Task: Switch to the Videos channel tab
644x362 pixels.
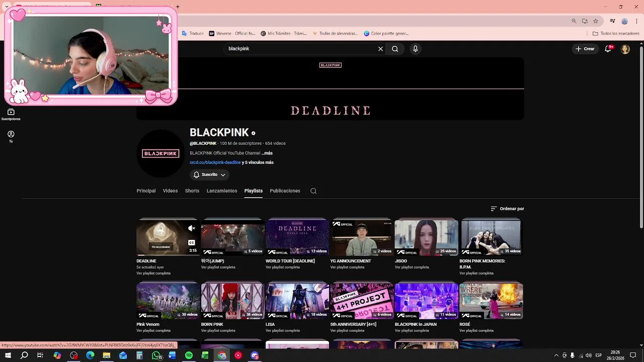Action: point(170,191)
